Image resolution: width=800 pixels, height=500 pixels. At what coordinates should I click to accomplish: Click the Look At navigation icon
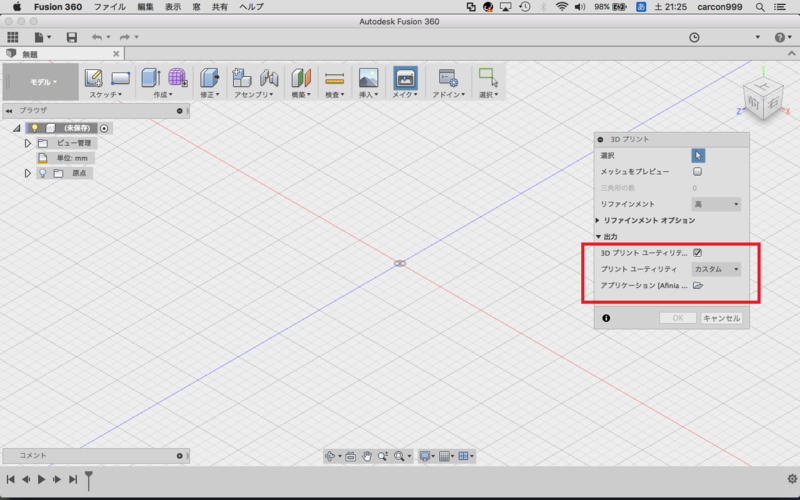click(x=350, y=456)
